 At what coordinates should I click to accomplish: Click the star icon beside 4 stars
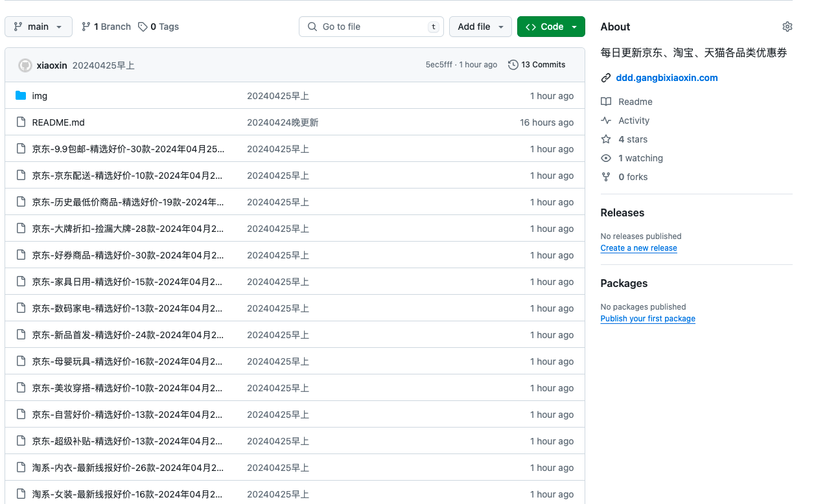tap(606, 139)
